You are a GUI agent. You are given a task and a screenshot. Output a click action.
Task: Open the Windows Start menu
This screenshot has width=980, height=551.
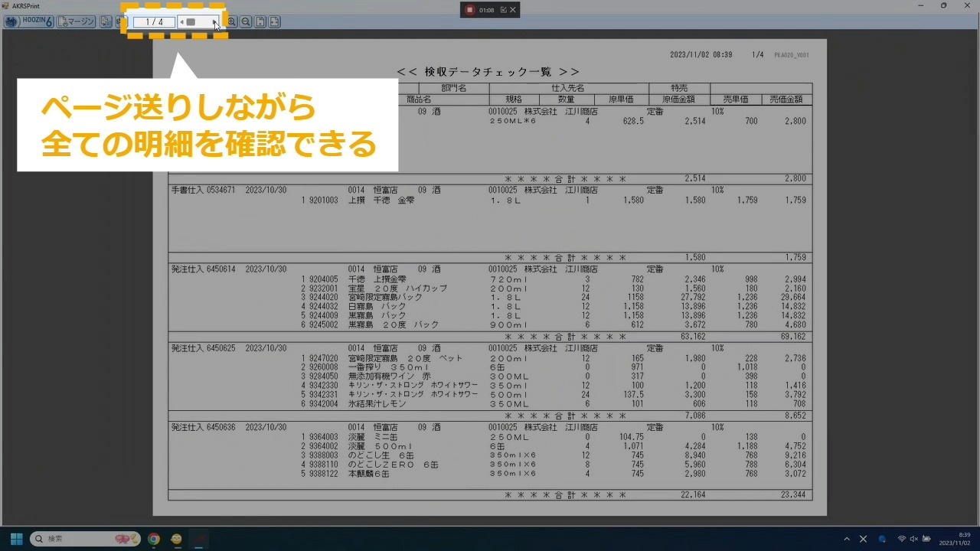click(x=16, y=539)
